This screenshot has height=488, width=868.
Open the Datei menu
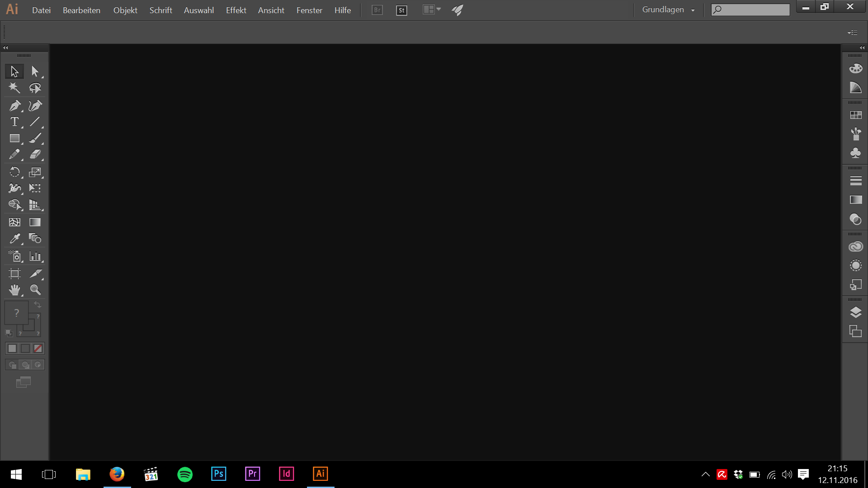(x=41, y=10)
